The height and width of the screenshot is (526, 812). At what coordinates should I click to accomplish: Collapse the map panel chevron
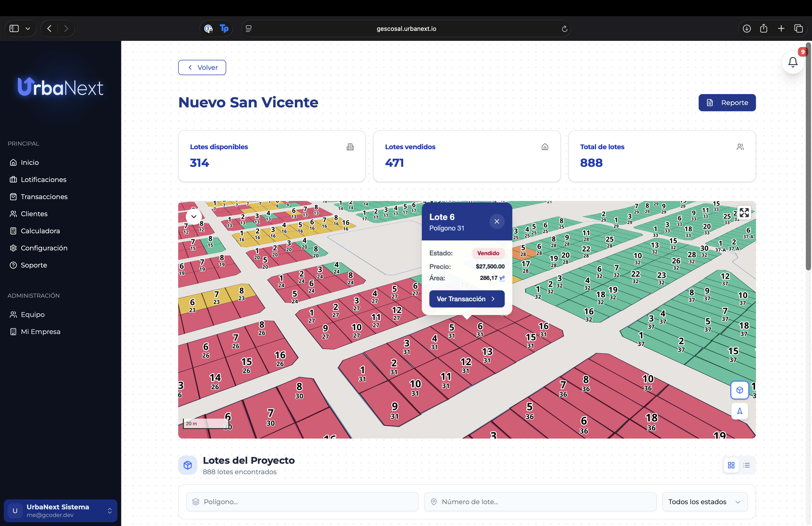tap(193, 216)
